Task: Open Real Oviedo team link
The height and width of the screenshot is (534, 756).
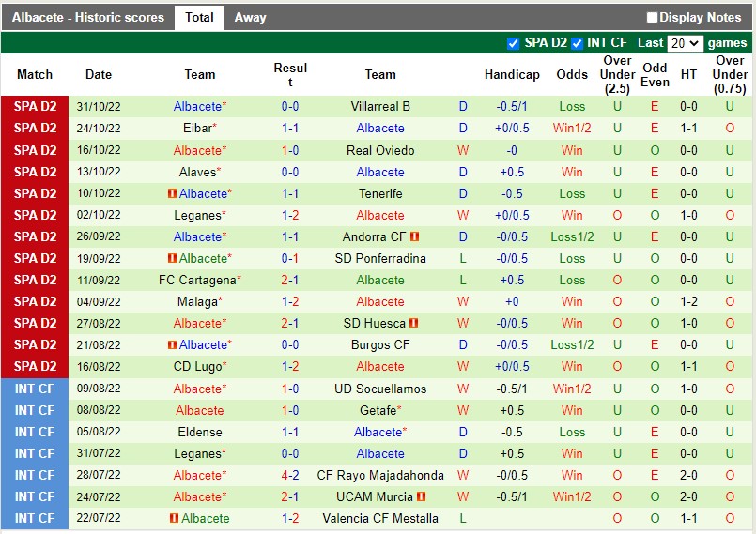Action: [380, 150]
